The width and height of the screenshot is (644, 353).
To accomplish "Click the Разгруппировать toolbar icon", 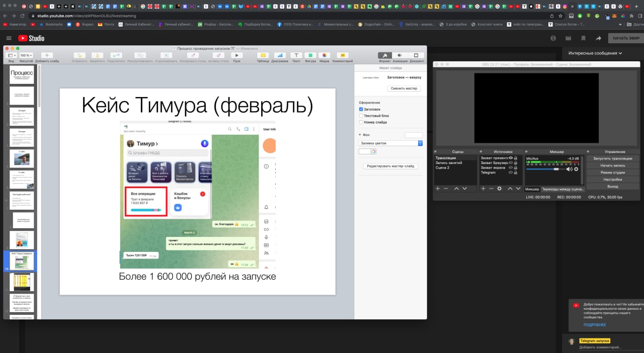I will (x=140, y=55).
